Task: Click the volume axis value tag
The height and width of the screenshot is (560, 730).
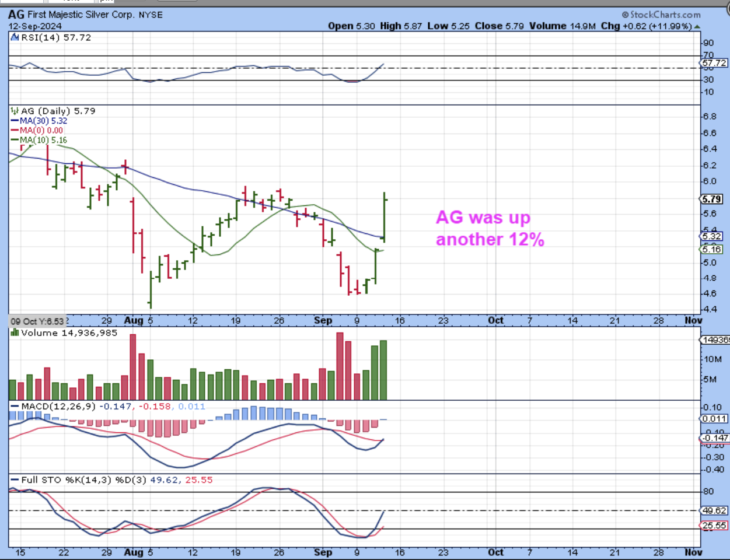Action: click(715, 340)
